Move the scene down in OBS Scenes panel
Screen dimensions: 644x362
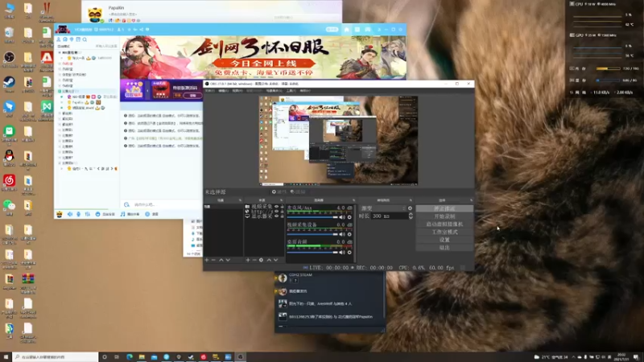click(x=228, y=260)
